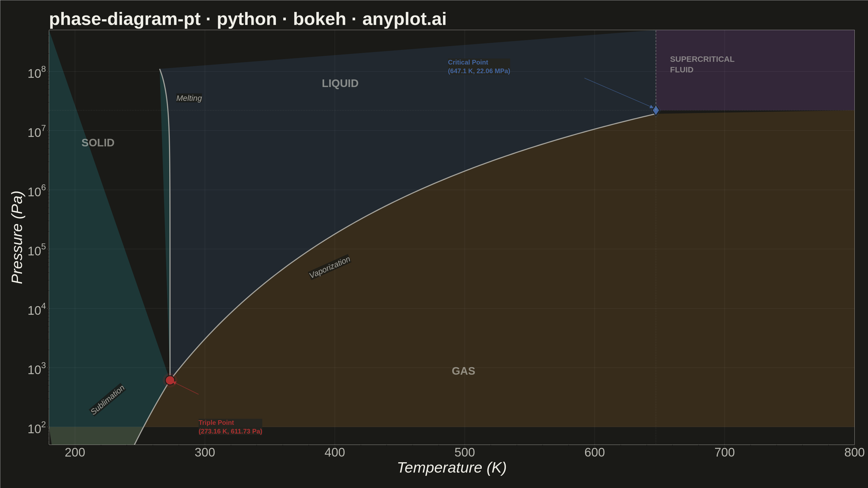Image resolution: width=868 pixels, height=488 pixels.
Task: Click the Temperature (K) axis label
Action: (452, 468)
